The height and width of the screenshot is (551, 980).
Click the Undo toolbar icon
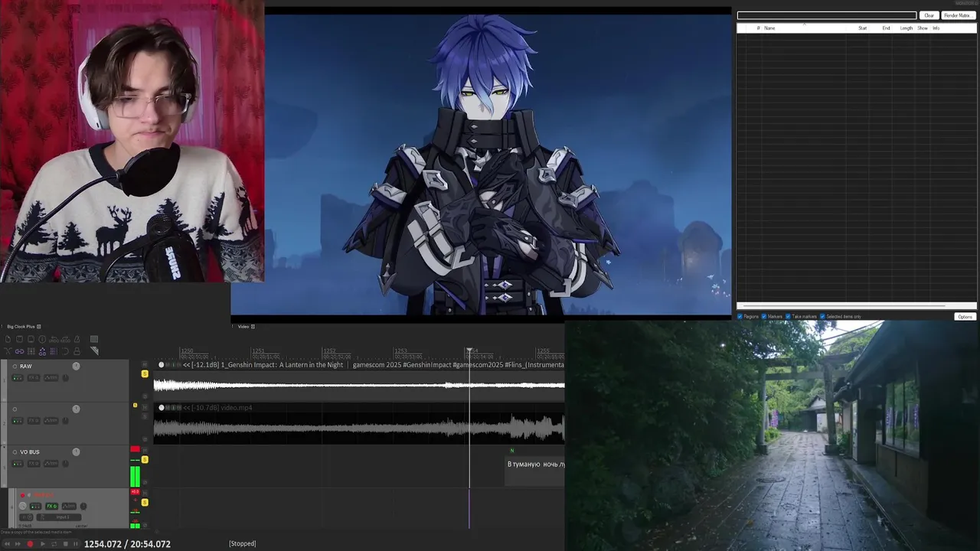tap(54, 339)
